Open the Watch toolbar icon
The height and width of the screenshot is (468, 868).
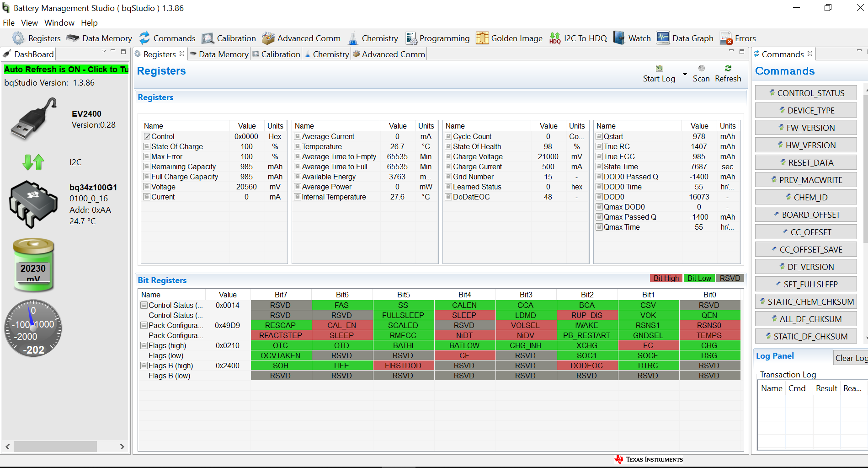point(619,38)
